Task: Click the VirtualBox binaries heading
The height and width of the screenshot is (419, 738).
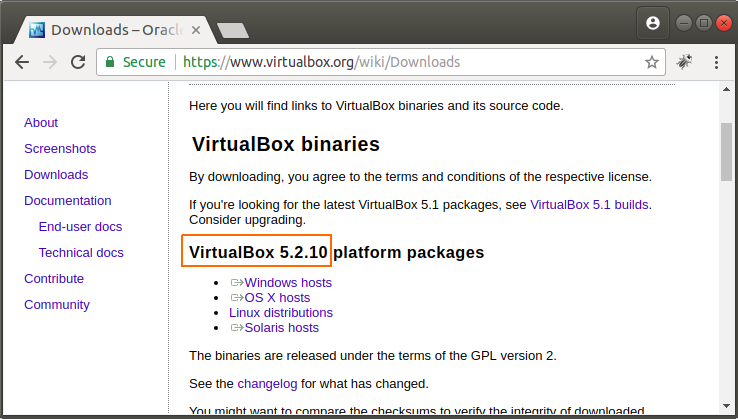Action: point(286,144)
